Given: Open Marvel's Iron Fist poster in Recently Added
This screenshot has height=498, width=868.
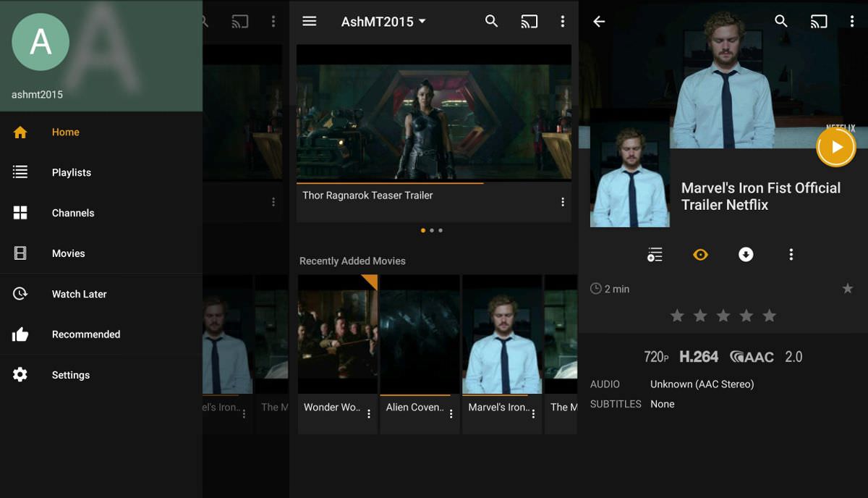Looking at the screenshot, I should (503, 334).
